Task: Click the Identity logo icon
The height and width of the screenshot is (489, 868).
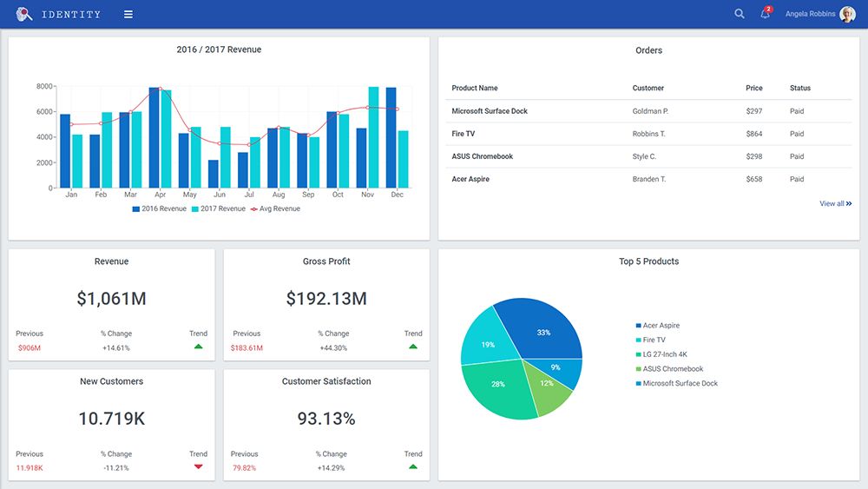Action: point(24,14)
